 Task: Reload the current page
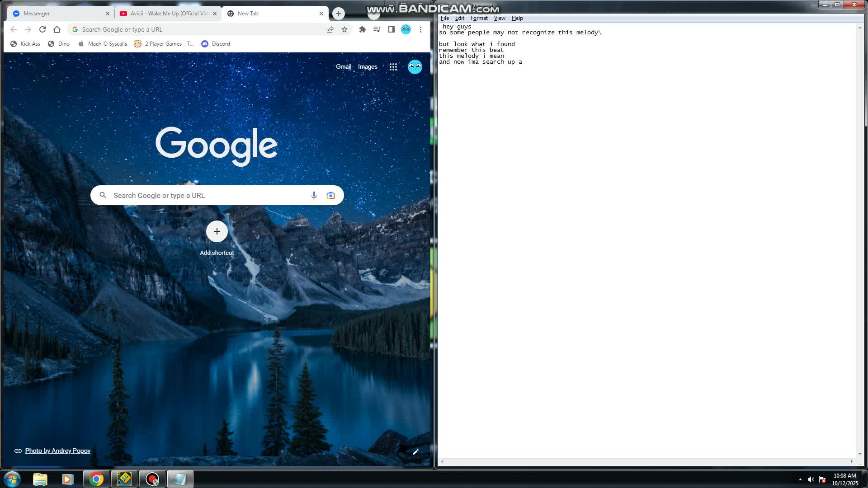[42, 29]
